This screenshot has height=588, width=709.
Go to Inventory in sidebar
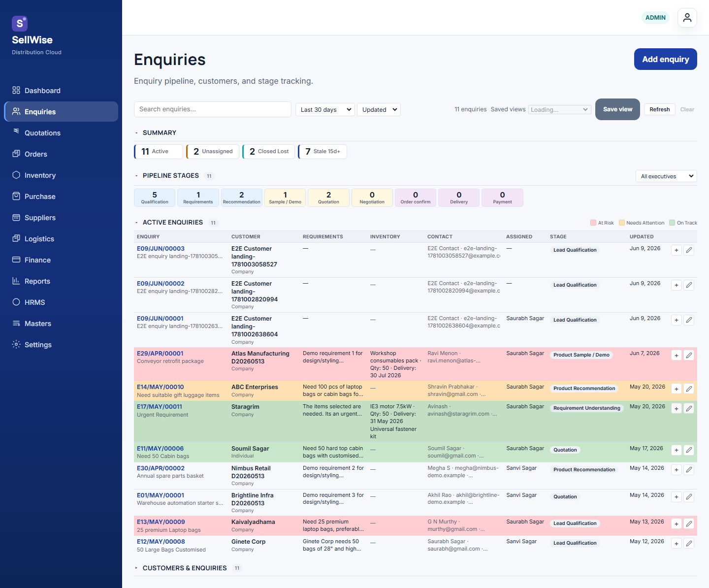click(x=61, y=175)
